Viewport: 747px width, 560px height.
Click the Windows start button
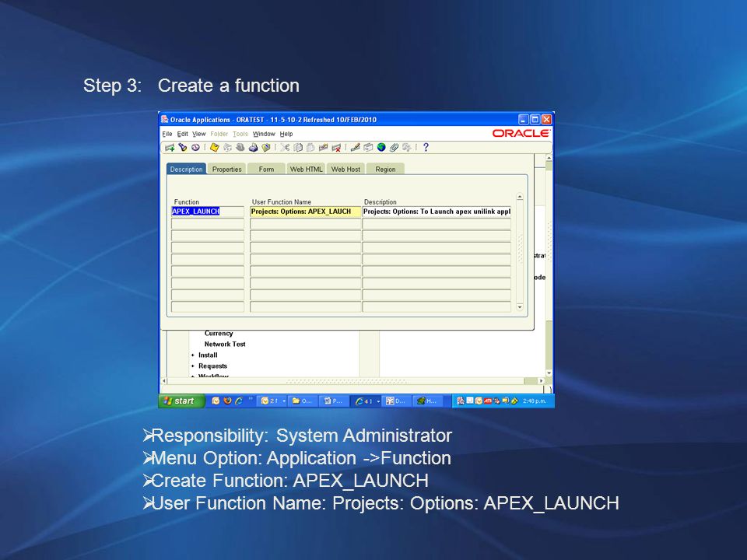(182, 401)
